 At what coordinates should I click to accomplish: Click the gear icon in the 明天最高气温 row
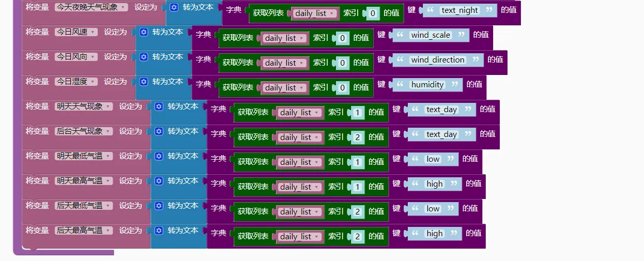click(x=159, y=181)
